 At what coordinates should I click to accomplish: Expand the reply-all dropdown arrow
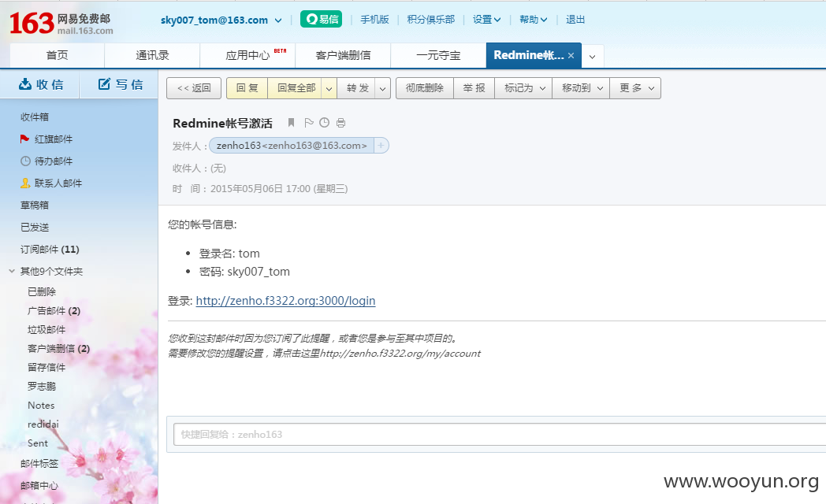[329, 88]
